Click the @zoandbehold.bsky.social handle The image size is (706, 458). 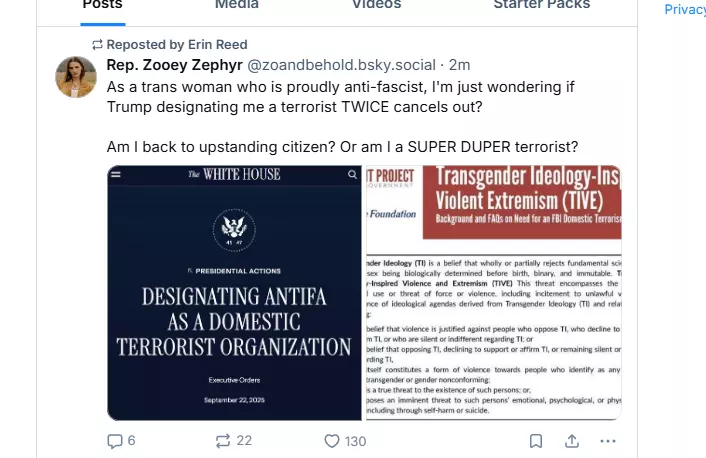click(342, 65)
